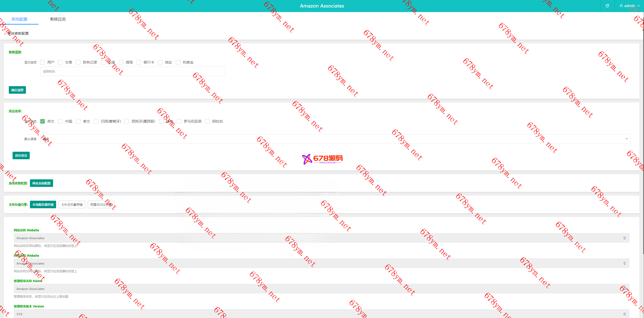Click the 修改系统配置 button

(42, 183)
